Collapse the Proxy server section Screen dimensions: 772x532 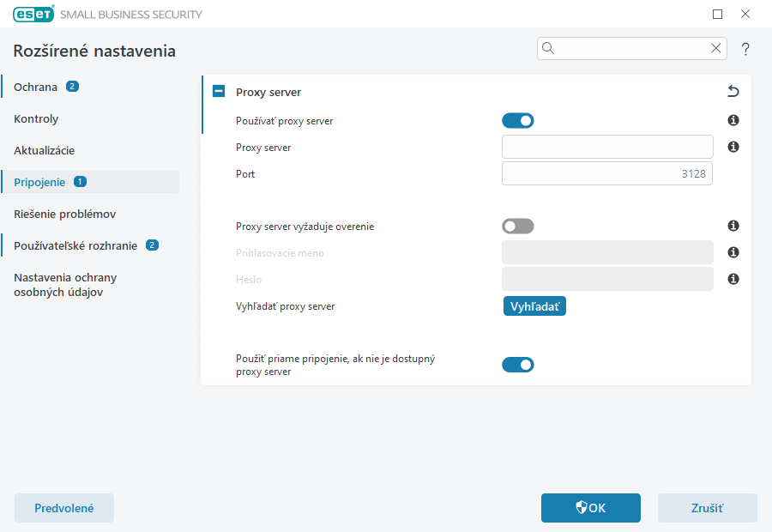point(219,91)
